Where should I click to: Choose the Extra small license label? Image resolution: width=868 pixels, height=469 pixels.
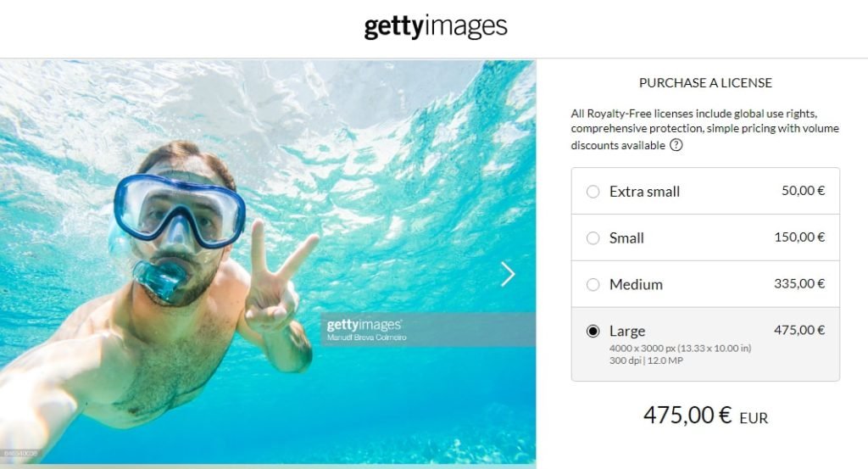click(x=644, y=192)
